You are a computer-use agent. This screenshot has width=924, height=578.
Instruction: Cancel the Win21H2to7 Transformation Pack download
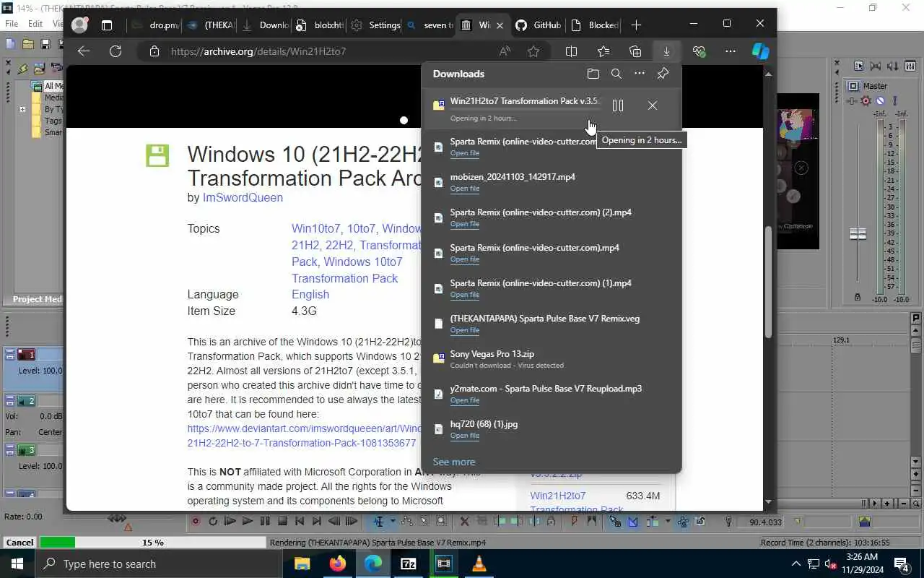click(653, 105)
